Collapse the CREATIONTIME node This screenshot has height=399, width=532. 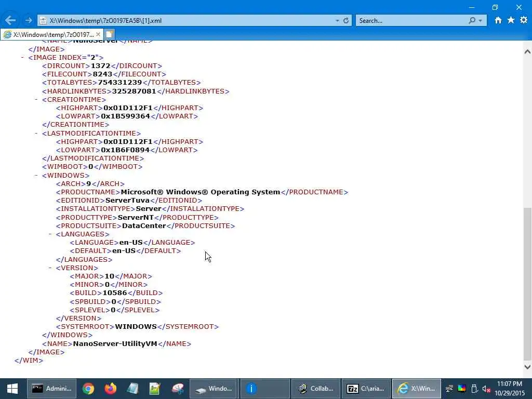[x=36, y=99]
